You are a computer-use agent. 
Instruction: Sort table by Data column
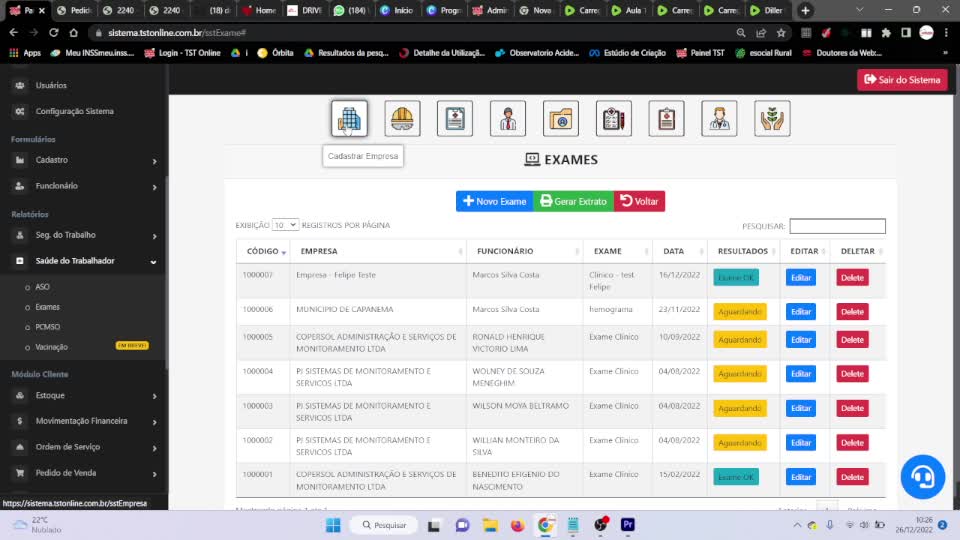[680, 251]
